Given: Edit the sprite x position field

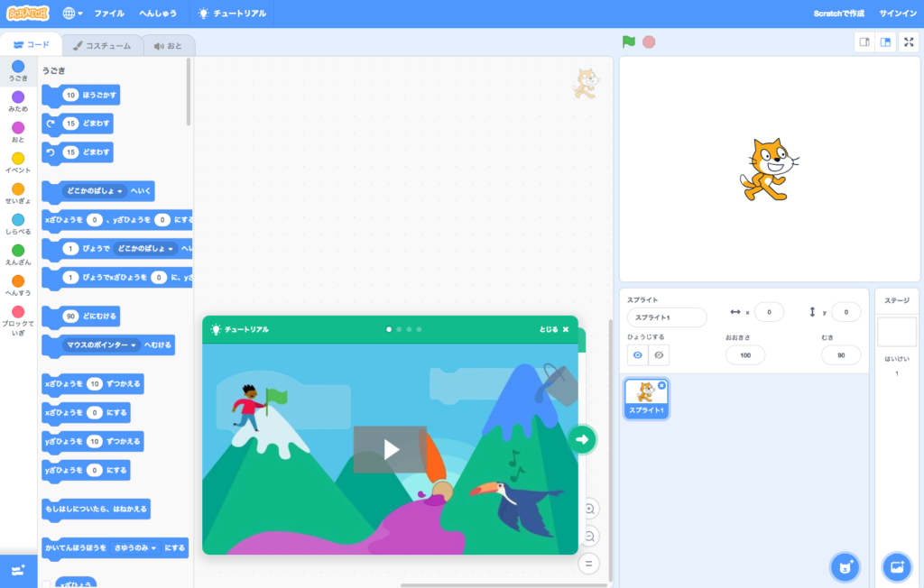Looking at the screenshot, I should pos(769,312).
